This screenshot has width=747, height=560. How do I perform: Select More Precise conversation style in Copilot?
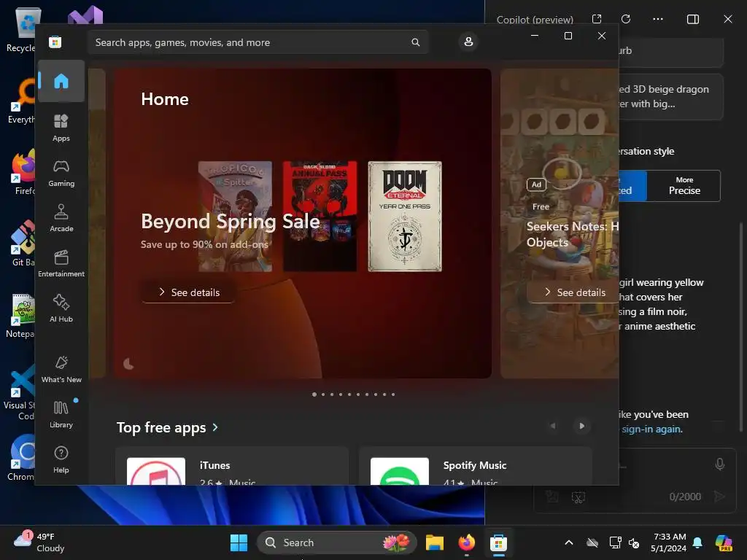(x=684, y=186)
